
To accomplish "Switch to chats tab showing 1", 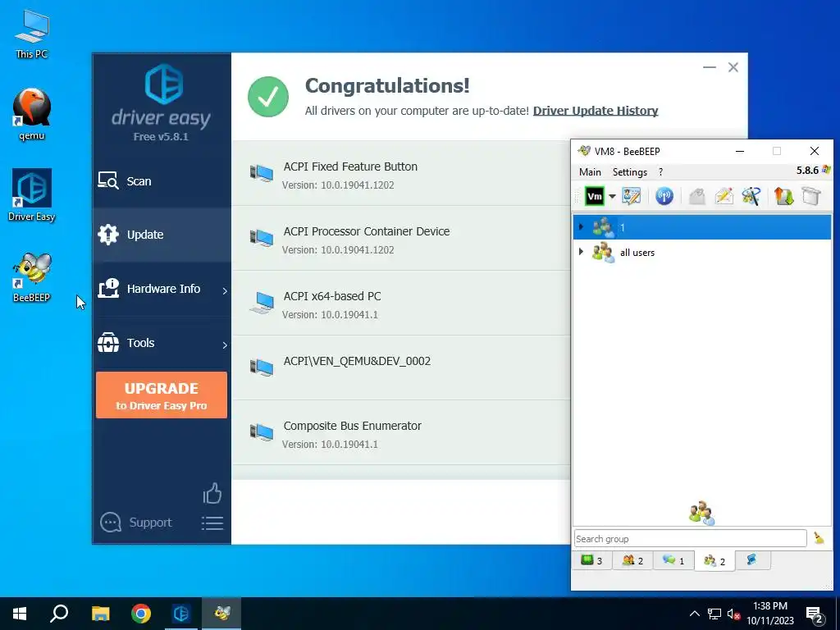I will [673, 560].
